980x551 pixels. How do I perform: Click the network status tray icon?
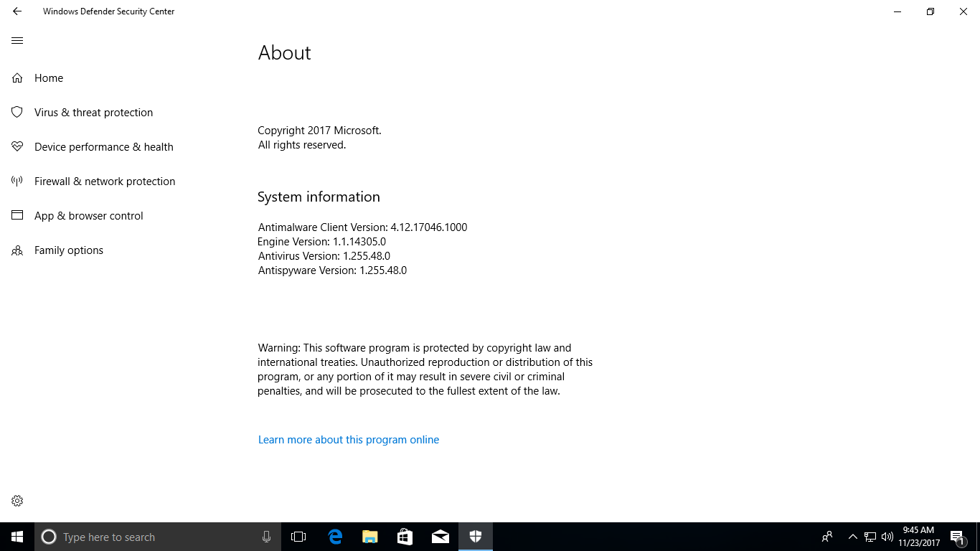point(870,537)
